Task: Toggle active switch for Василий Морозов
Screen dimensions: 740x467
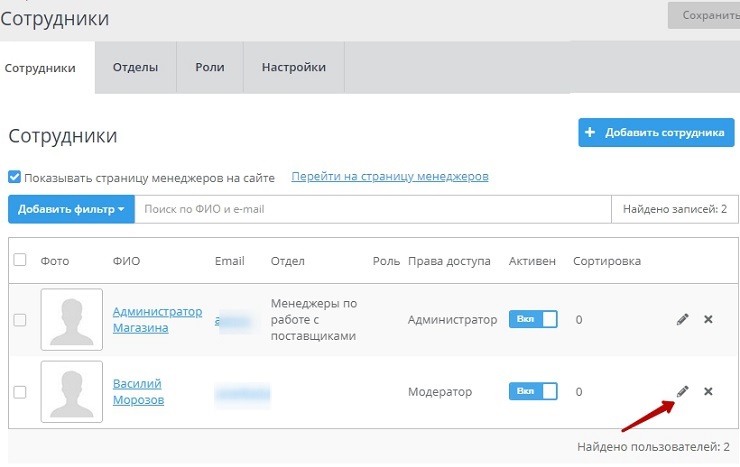Action: 535,391
